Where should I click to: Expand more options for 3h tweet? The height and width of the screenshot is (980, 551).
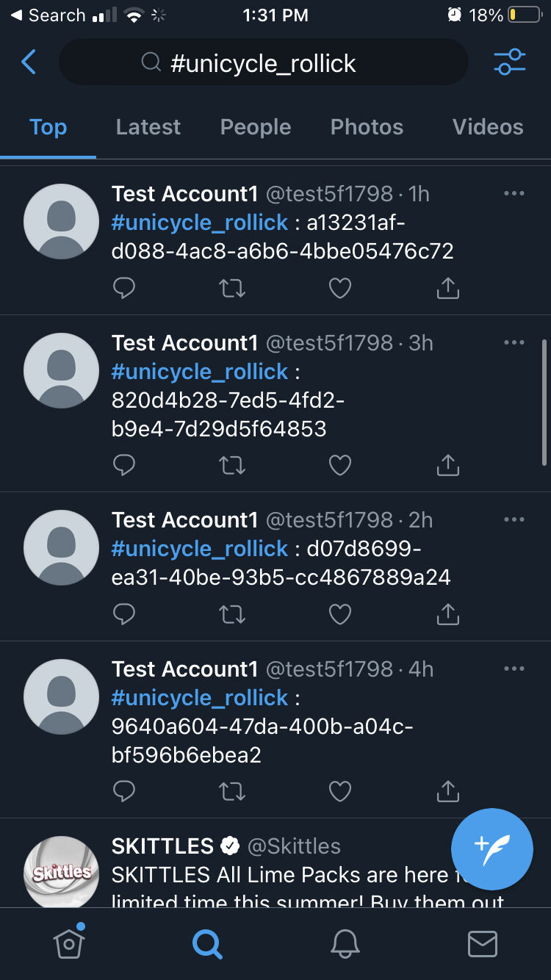tap(514, 342)
